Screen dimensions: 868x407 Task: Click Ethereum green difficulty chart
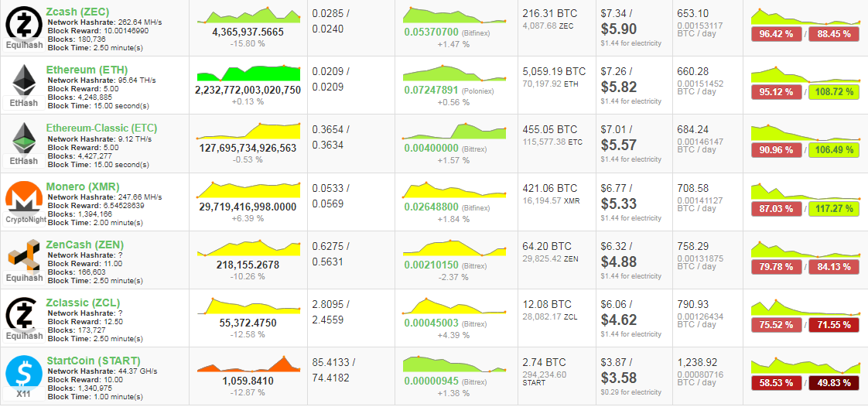pos(248,73)
